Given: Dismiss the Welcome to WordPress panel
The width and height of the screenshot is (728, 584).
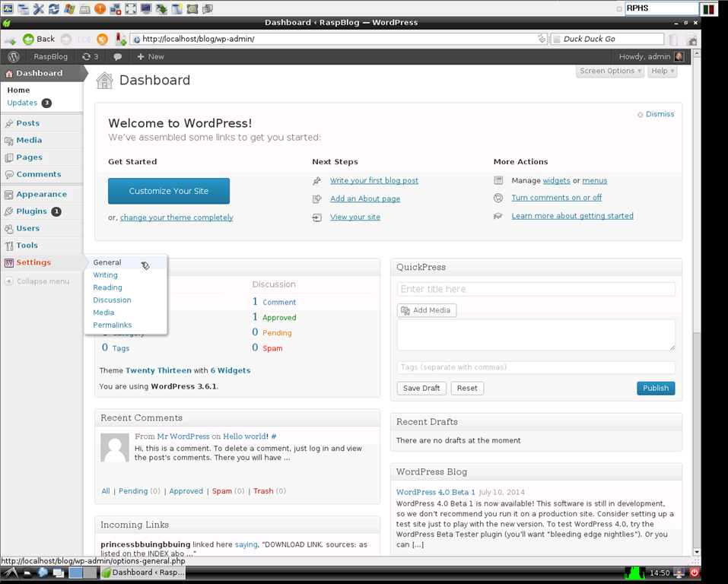Looking at the screenshot, I should coord(659,114).
